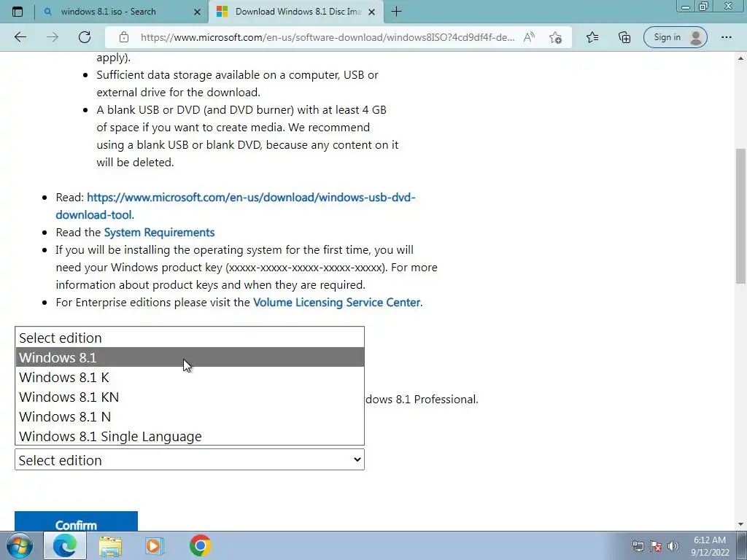Image resolution: width=747 pixels, height=560 pixels.
Task: Click the blue Confirm button
Action: (x=76, y=522)
